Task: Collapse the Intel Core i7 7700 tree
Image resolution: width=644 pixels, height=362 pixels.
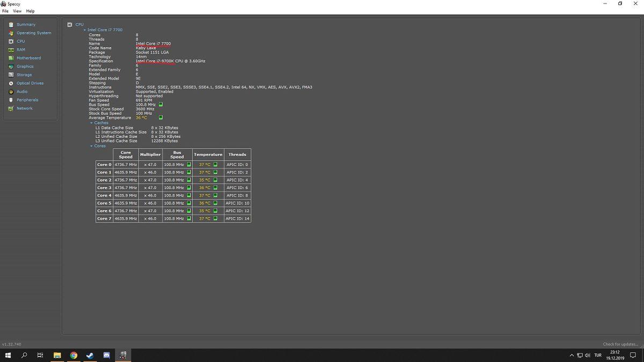Action: click(x=85, y=30)
